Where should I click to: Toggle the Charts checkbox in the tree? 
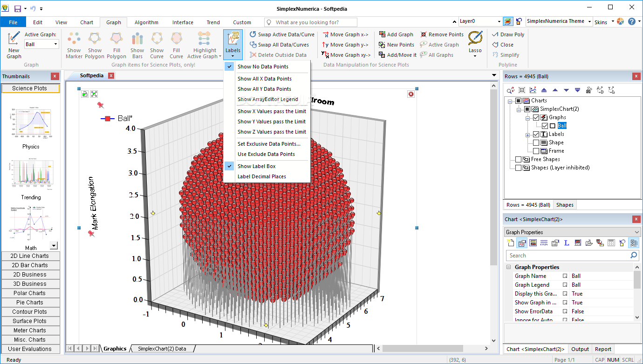pos(519,101)
